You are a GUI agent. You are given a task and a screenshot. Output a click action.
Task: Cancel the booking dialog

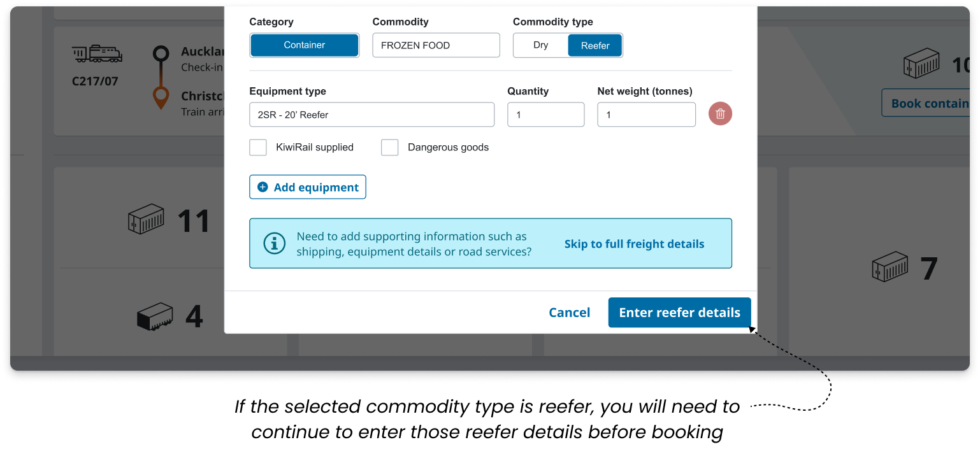pos(569,313)
